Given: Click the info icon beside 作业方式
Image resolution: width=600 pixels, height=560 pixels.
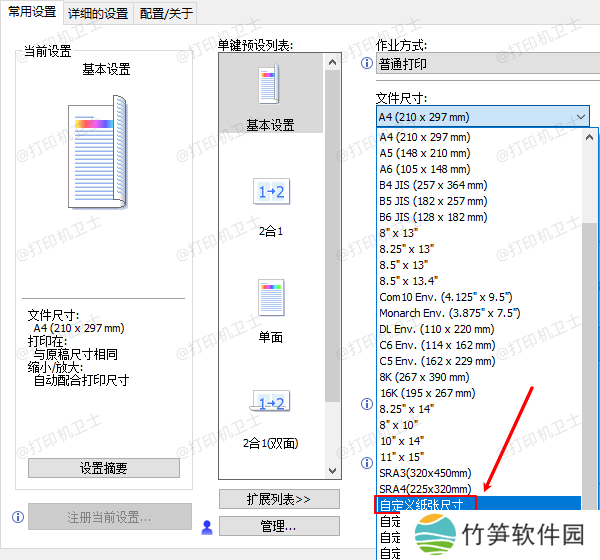Looking at the screenshot, I should [x=366, y=64].
